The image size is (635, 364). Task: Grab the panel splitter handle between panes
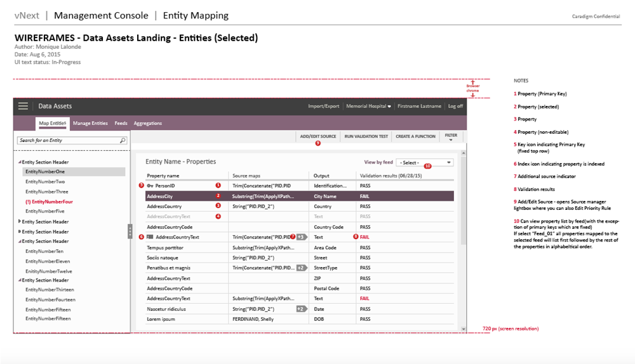pos(130,231)
